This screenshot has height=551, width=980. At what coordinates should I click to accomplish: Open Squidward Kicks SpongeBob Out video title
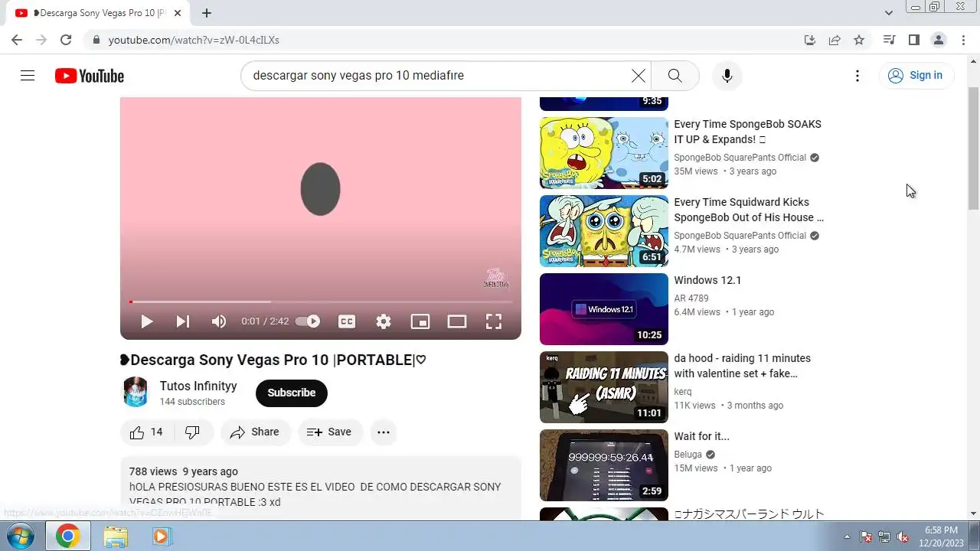click(749, 210)
